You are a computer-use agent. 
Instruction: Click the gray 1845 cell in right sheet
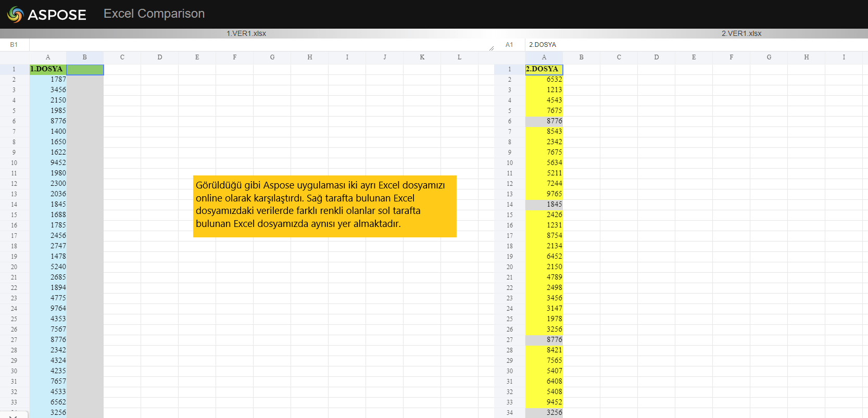[544, 205]
